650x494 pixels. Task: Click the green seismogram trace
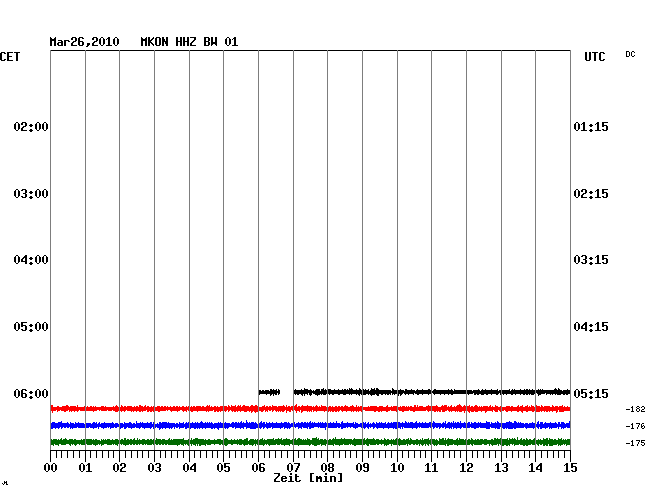tap(310, 442)
